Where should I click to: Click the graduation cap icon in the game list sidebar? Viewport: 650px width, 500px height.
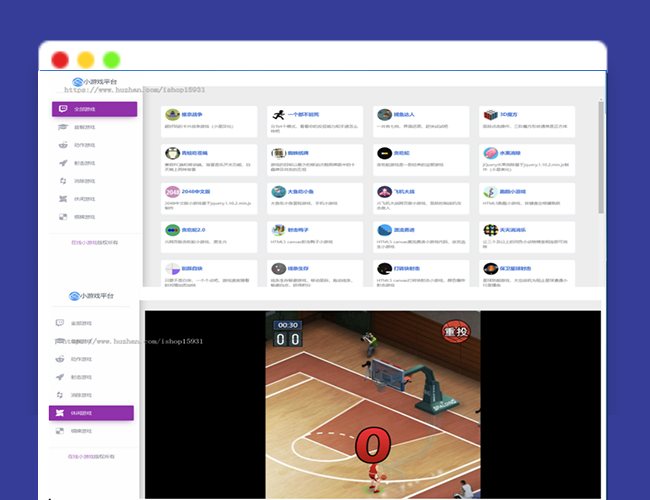63,127
